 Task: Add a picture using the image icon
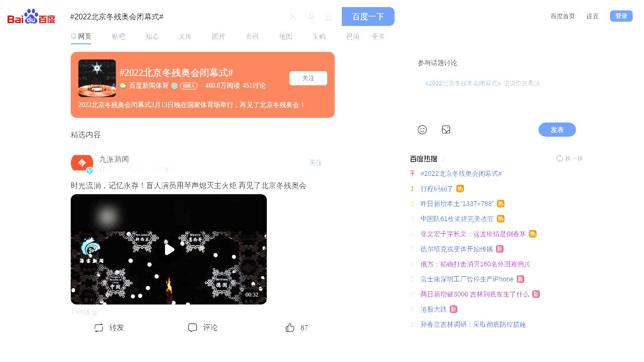pos(446,130)
